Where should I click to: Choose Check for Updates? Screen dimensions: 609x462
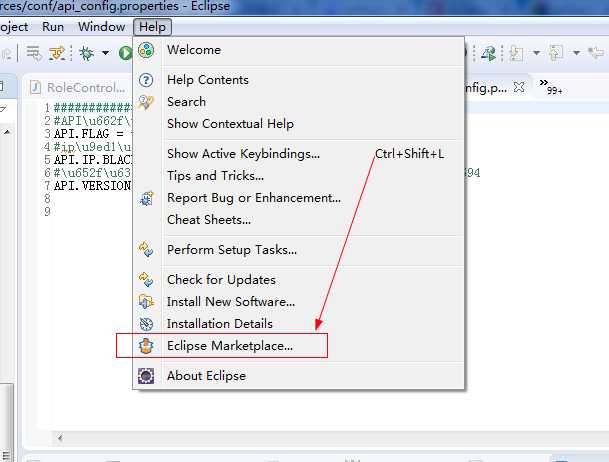[x=298, y=280]
